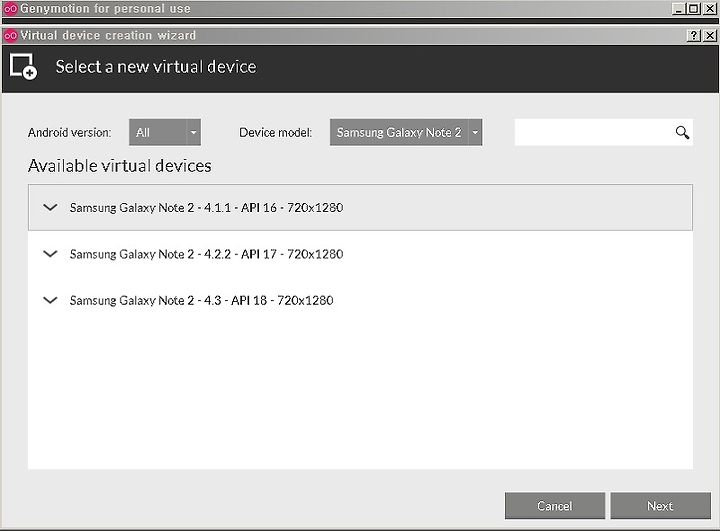This screenshot has width=720, height=531.
Task: Expand the Galaxy Note 2 4.2.2 device details
Action: point(50,254)
